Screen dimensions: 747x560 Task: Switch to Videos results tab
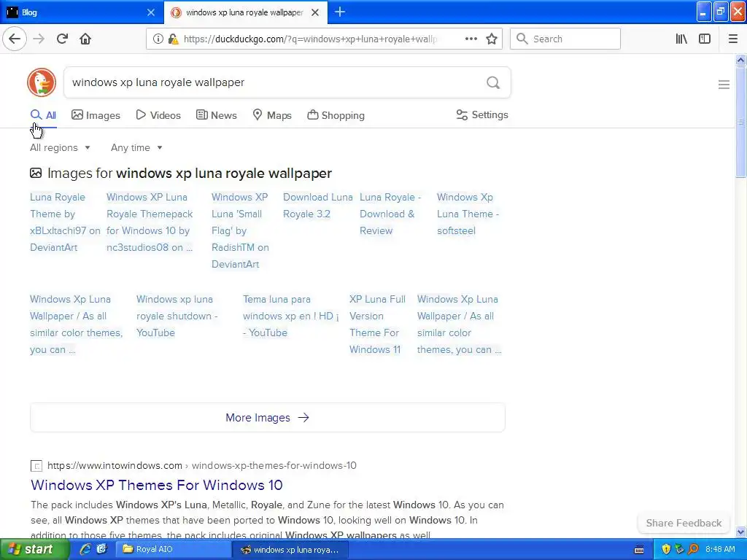coord(158,115)
